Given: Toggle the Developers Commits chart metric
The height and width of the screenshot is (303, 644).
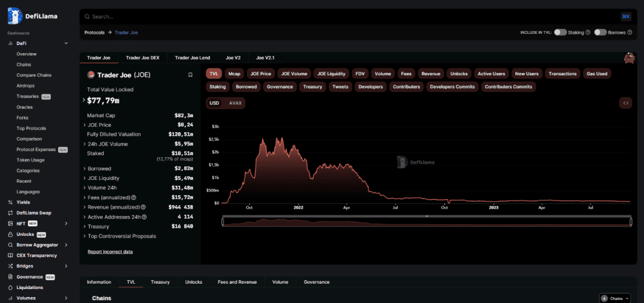Looking at the screenshot, I should point(452,86).
